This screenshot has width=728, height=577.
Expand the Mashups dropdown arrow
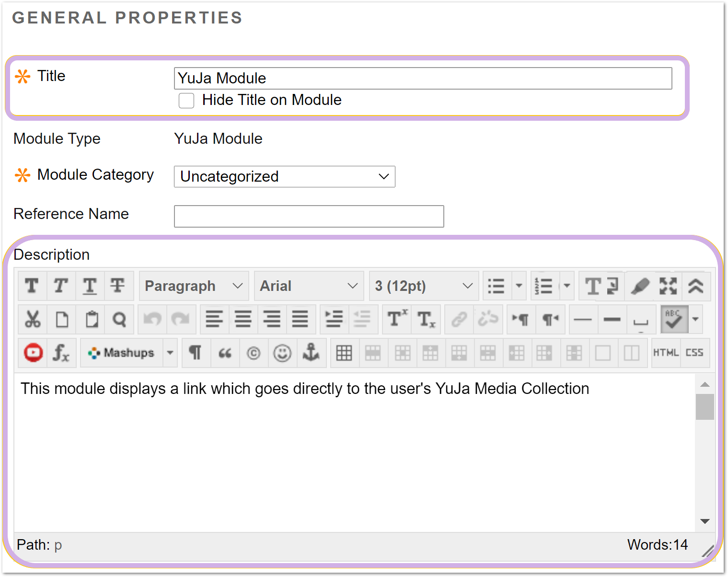(170, 353)
